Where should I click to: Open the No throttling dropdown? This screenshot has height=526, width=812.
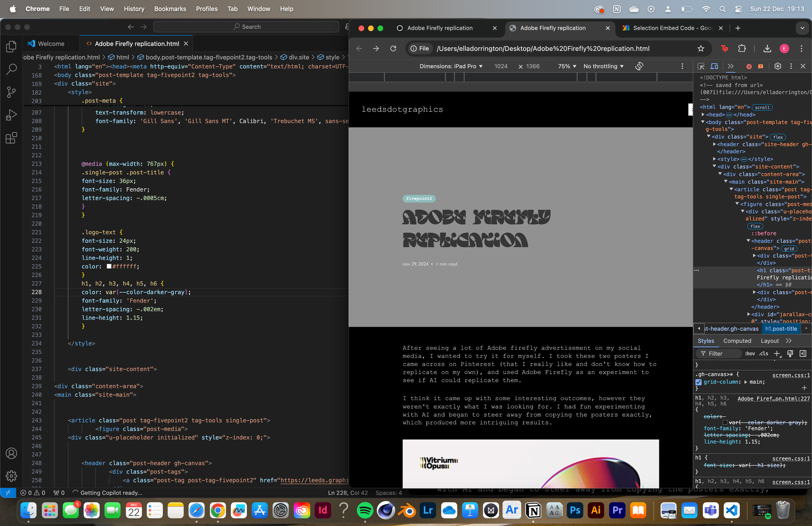click(x=603, y=66)
